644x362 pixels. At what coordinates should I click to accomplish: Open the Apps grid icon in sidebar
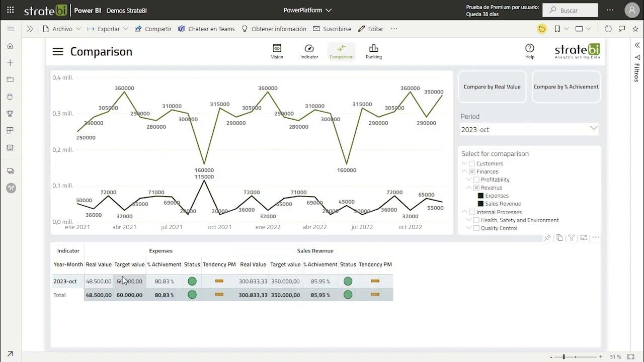coord(10,131)
